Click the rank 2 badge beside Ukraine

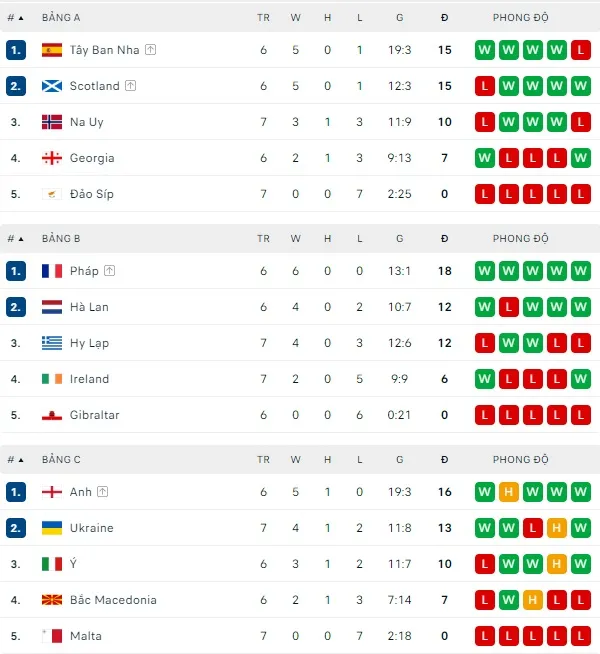pos(15,528)
